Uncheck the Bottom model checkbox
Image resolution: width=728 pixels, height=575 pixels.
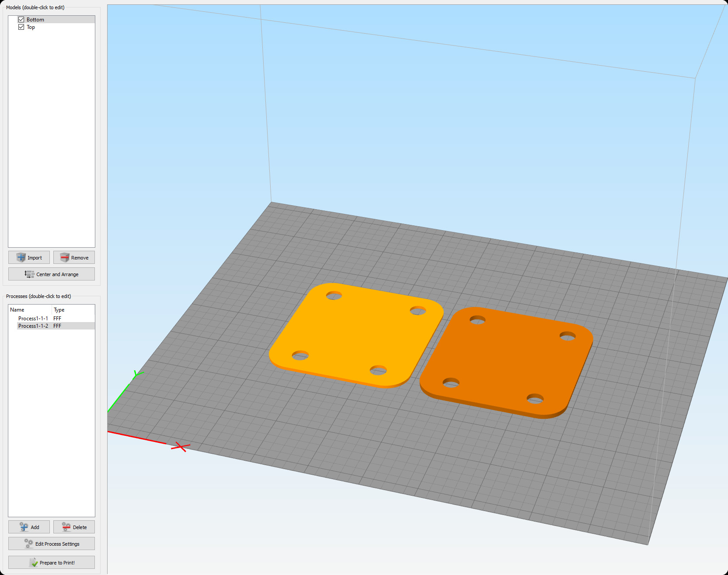21,20
